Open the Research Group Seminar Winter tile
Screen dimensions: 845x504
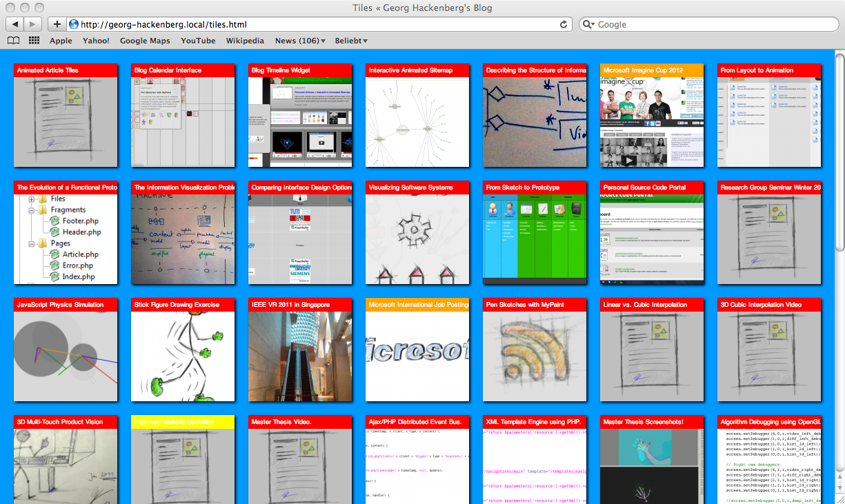pyautogui.click(x=769, y=232)
